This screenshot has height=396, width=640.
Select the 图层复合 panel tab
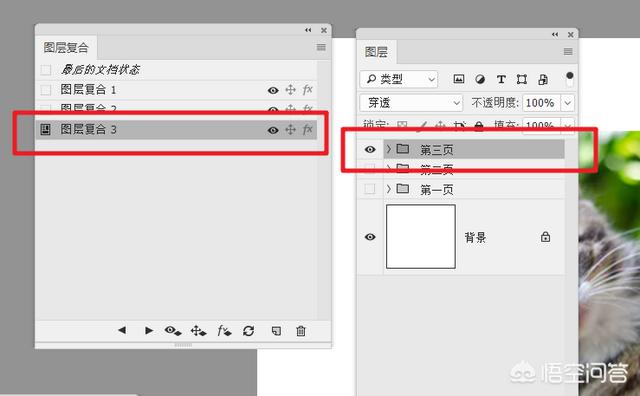click(66, 48)
